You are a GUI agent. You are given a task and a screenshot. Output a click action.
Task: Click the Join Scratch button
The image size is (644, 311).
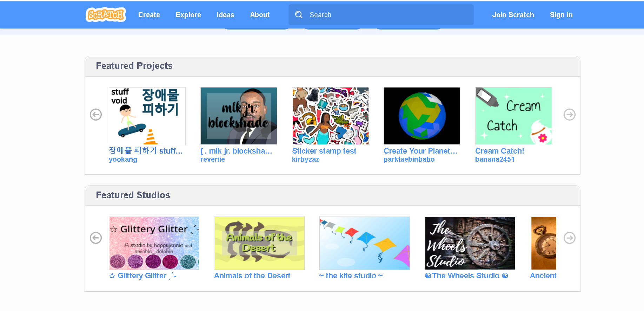coord(513,15)
